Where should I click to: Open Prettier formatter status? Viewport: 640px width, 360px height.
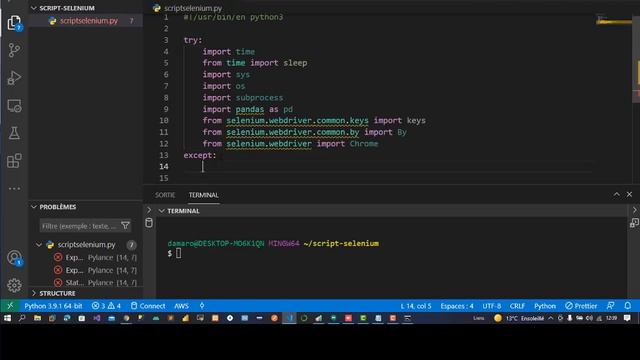(x=581, y=306)
